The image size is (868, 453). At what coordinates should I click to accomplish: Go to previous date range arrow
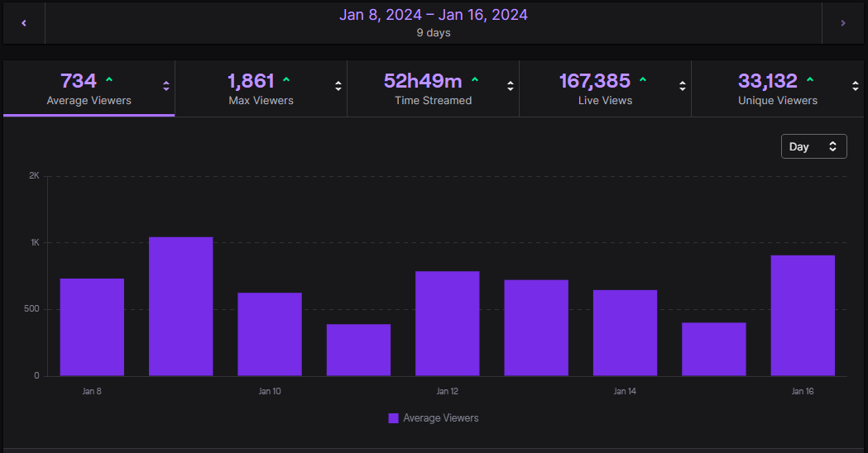[x=24, y=23]
